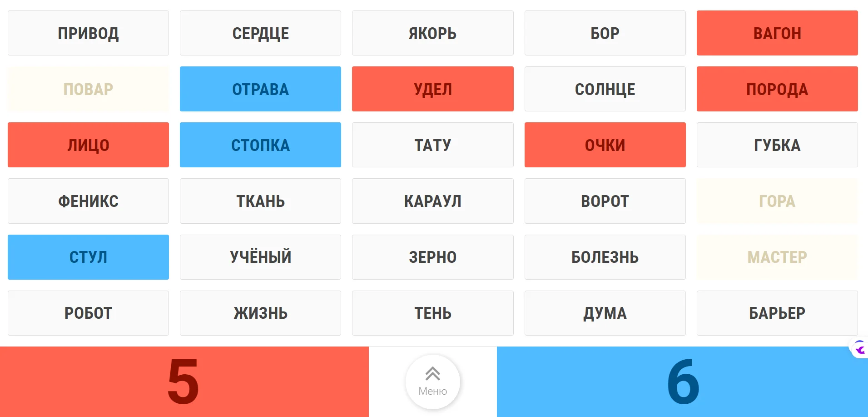868x417 pixels.
Task: Click the blue team score 6 panel
Action: pos(682,382)
